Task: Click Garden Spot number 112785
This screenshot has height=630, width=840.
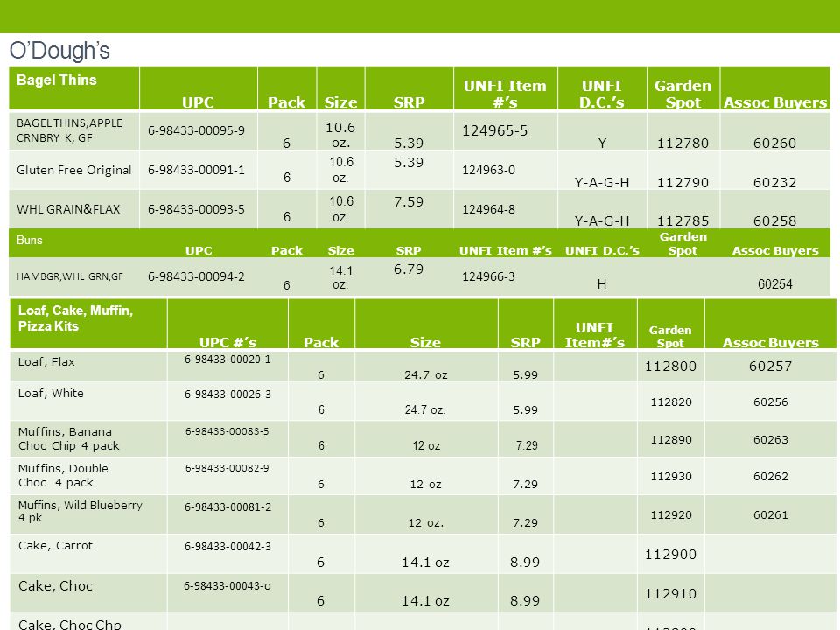Action: click(x=682, y=220)
